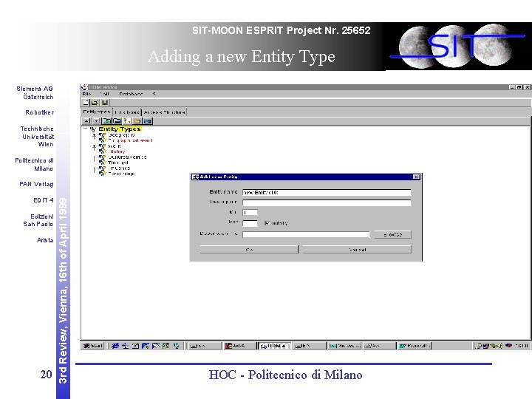Expand the Work node in the tree

[x=95, y=146]
